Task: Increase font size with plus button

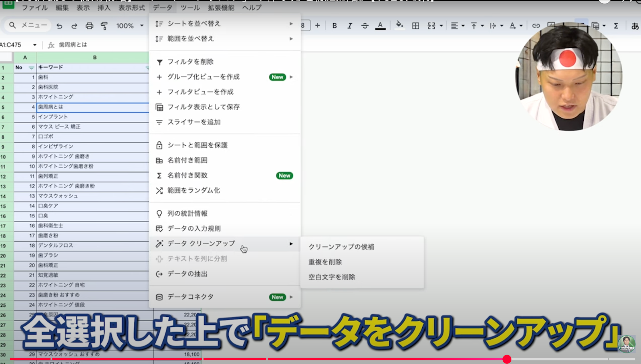Action: tap(317, 26)
